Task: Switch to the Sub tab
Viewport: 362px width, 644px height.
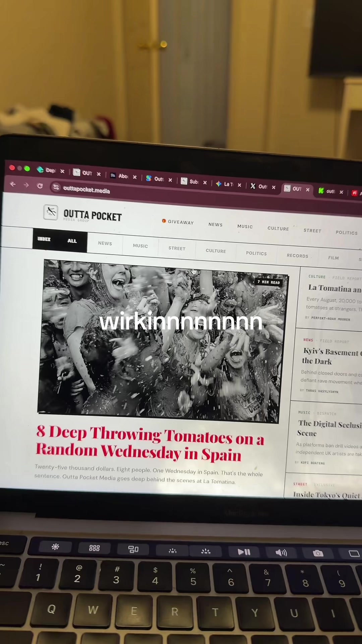Action: coord(190,181)
